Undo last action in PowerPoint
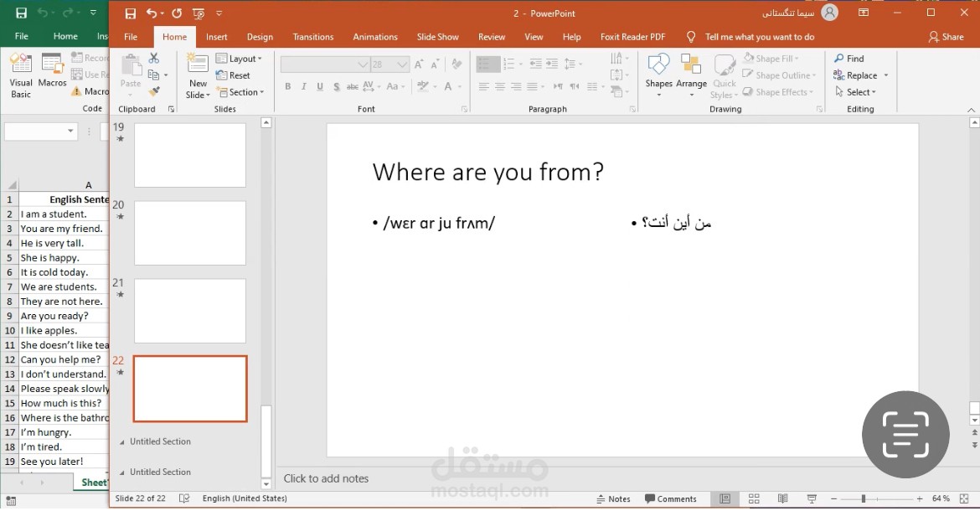 click(x=152, y=13)
